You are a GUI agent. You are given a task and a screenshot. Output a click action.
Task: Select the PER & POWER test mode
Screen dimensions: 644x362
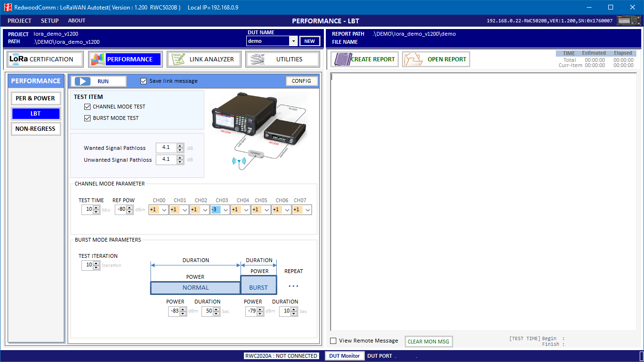36,98
